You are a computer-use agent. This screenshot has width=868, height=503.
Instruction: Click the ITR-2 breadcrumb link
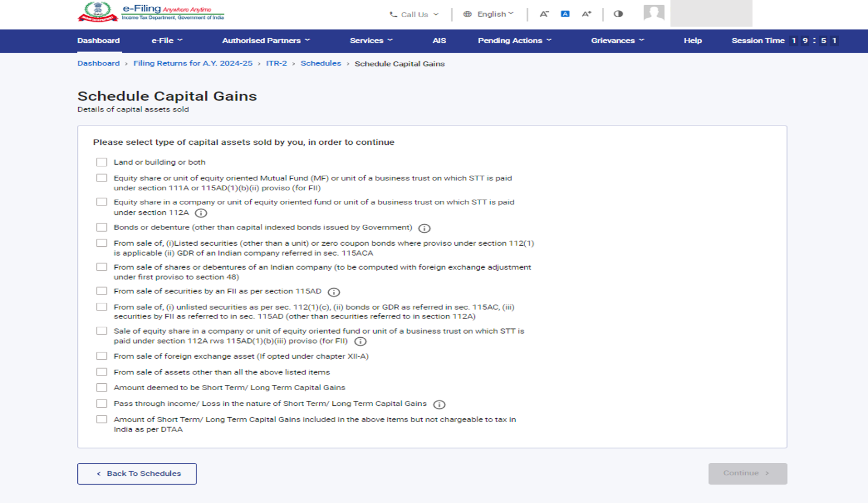pyautogui.click(x=276, y=63)
